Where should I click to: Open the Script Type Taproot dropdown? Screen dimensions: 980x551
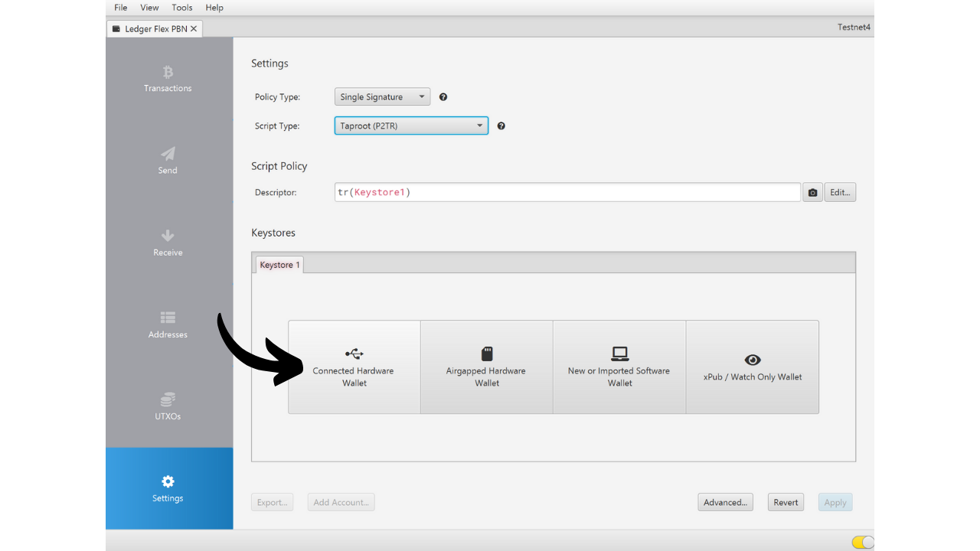[x=411, y=126]
